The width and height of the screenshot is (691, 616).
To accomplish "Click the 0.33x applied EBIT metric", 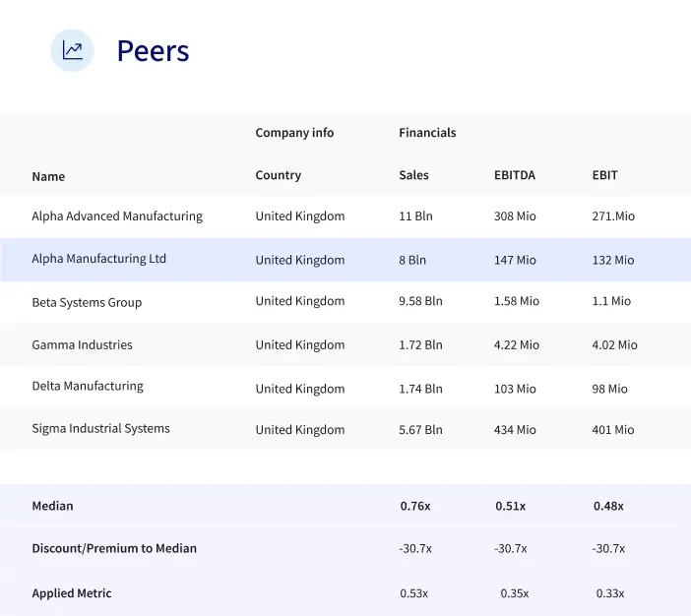I will click(x=610, y=594).
